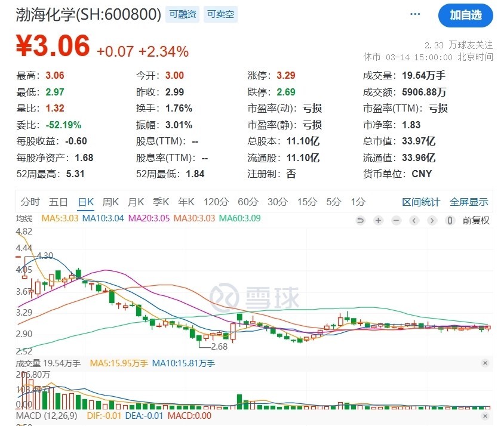This screenshot has height=426, width=504.
Task: Click the 可卖空 tag
Action: point(220,14)
